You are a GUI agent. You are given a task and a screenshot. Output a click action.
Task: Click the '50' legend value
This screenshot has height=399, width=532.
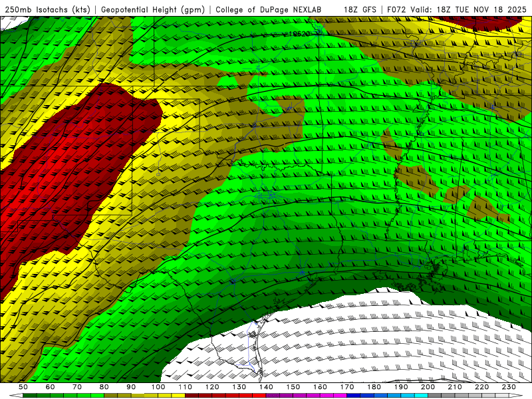[x=23, y=387]
